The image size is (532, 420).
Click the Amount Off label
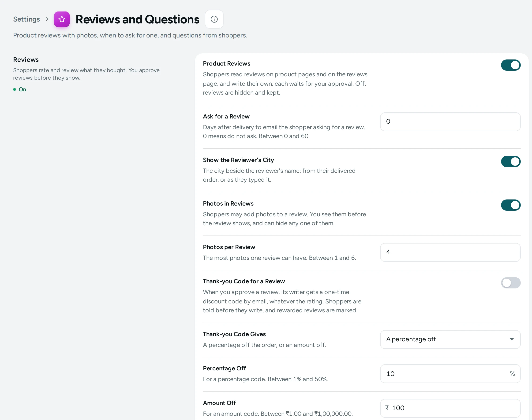pos(219,403)
